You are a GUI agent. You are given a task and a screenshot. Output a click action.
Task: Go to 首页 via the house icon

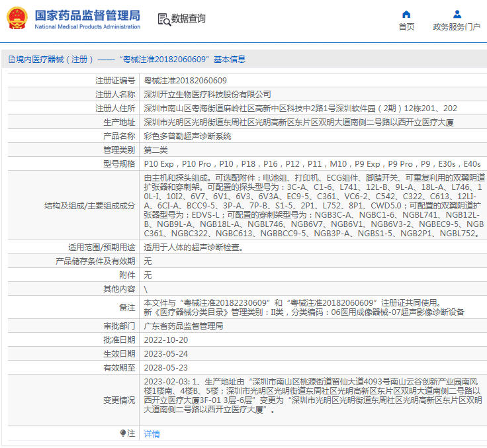click(406, 15)
